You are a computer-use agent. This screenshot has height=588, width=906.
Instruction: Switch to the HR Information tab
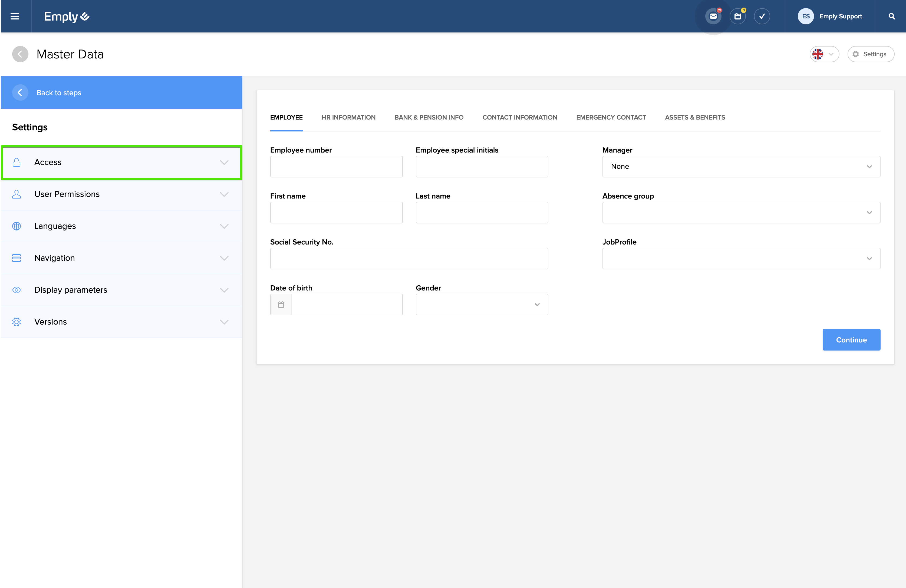point(348,117)
